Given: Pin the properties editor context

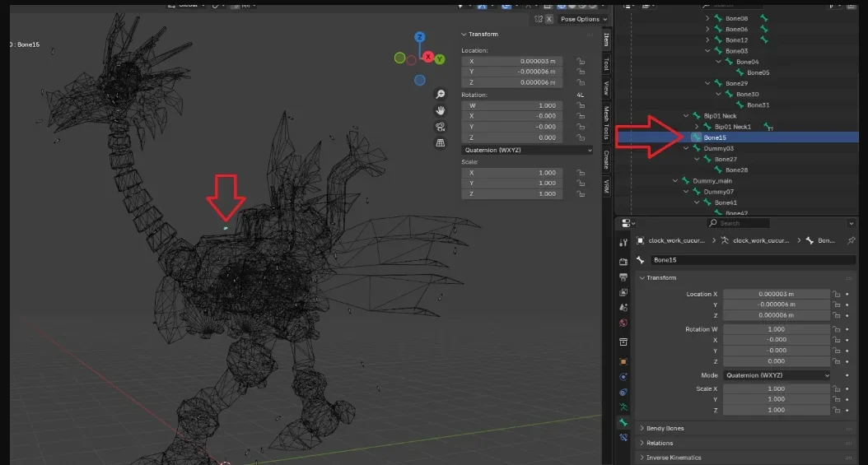Looking at the screenshot, I should pos(851,240).
